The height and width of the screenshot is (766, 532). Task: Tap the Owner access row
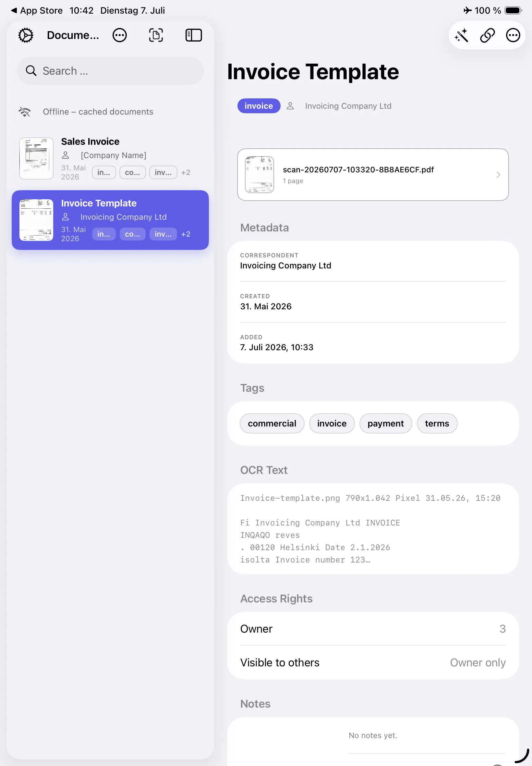click(373, 629)
